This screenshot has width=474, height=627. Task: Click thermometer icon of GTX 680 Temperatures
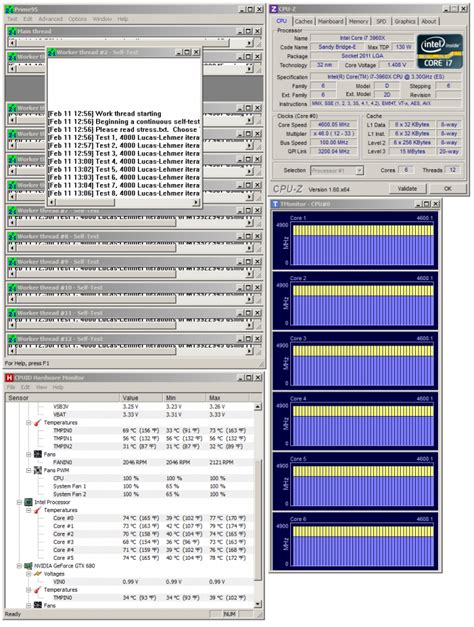[x=38, y=590]
